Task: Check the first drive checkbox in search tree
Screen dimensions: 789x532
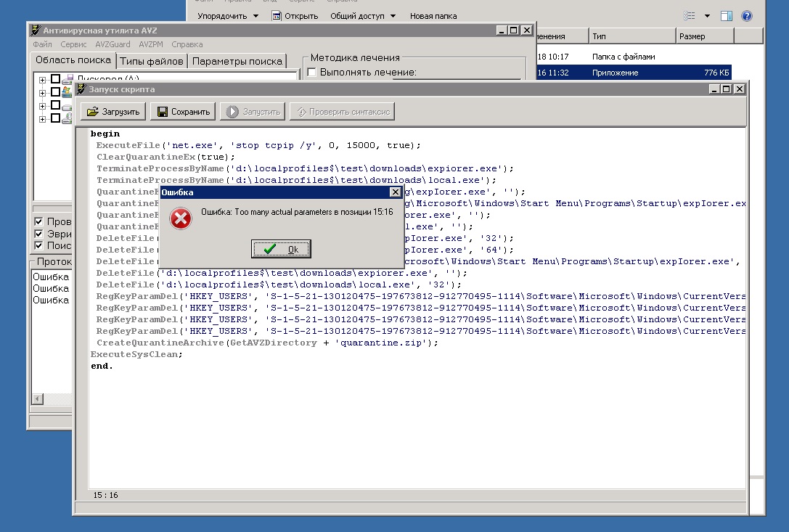Action: 55,80
